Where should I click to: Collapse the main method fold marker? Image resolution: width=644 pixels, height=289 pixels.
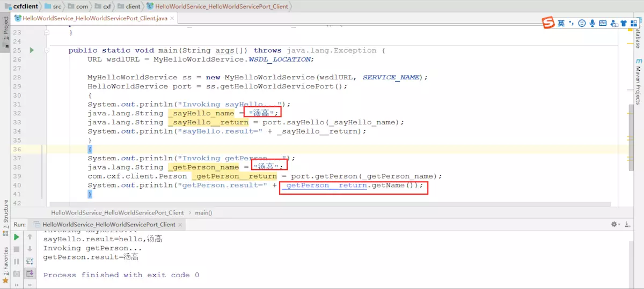tap(47, 50)
